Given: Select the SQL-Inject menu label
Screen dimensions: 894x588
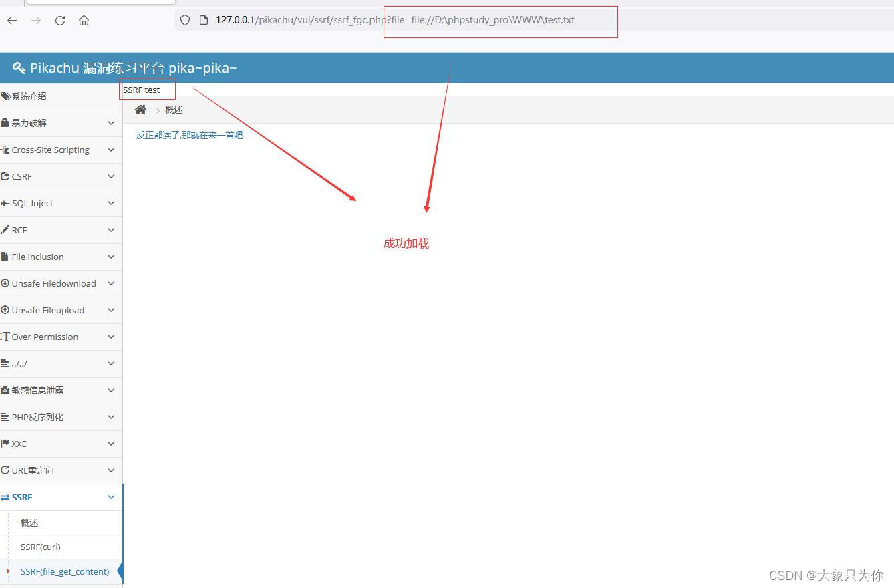Looking at the screenshot, I should coord(32,203).
